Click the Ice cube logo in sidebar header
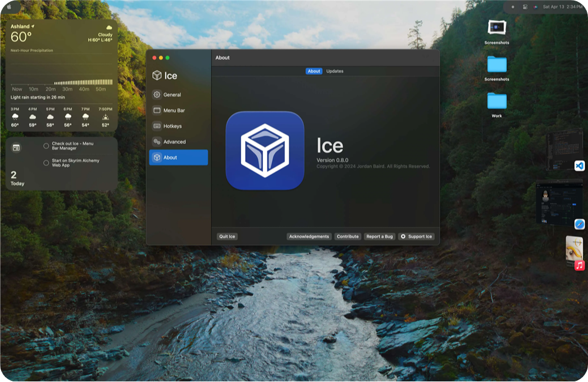The image size is (588, 382). click(157, 75)
